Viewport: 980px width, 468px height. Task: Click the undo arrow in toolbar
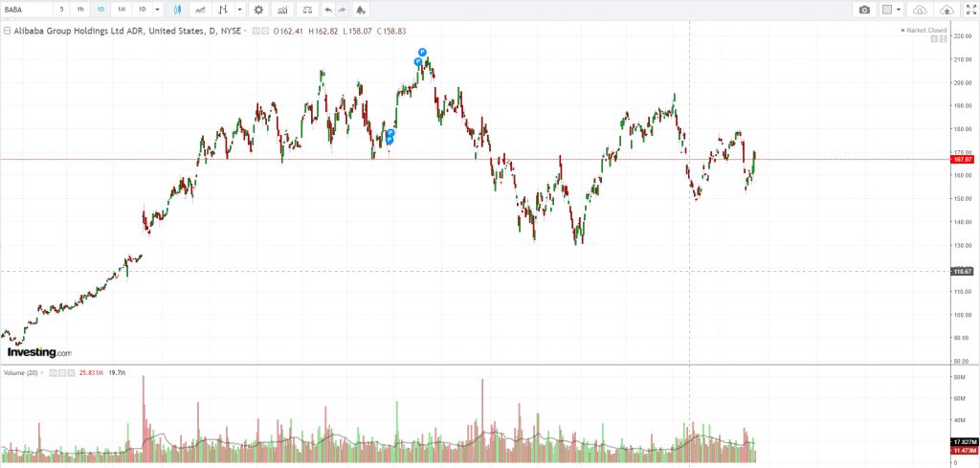click(x=328, y=10)
